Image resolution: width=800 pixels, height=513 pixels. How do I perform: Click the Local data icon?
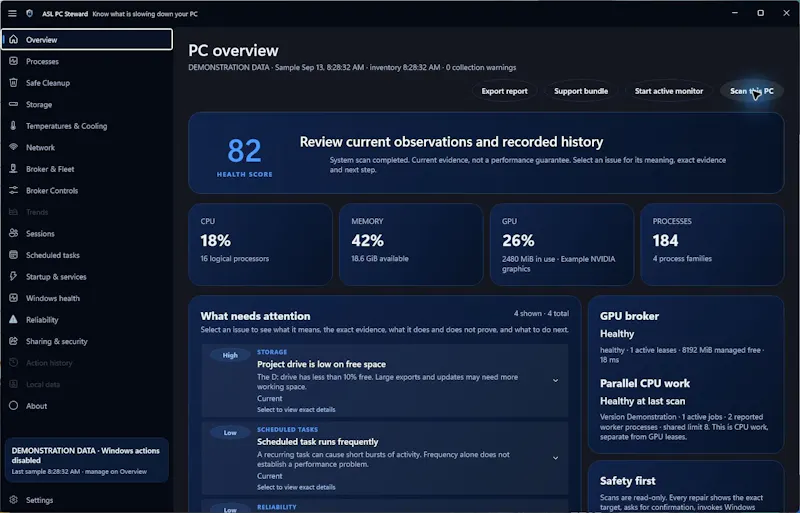pyautogui.click(x=14, y=384)
